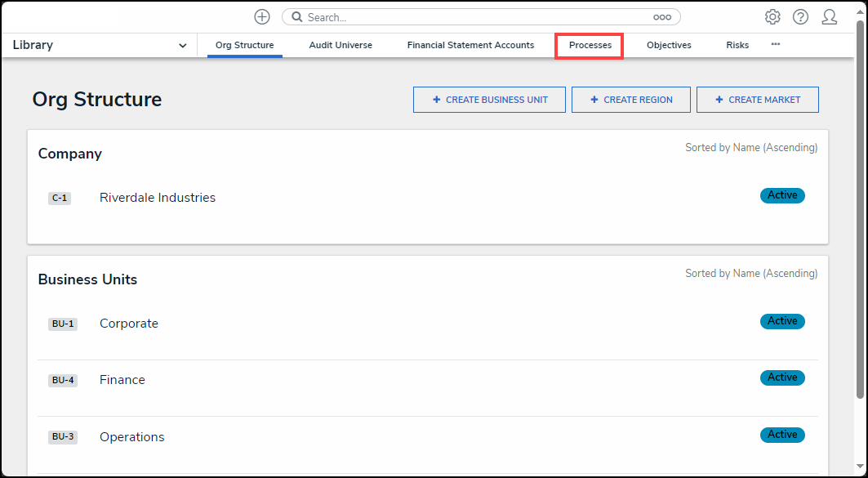
Task: Click inside the Search input field
Action: coord(474,17)
